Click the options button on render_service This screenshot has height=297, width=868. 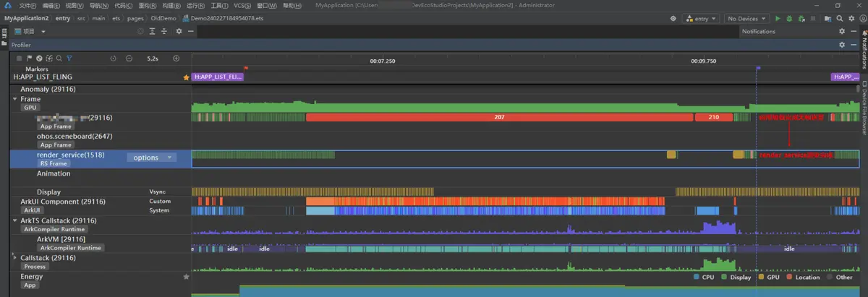point(151,158)
